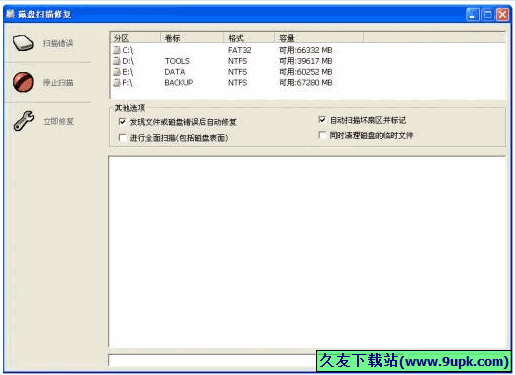The image size is (515, 375).
Task: Enable full scan including disk surface checkbox
Action: click(x=122, y=138)
